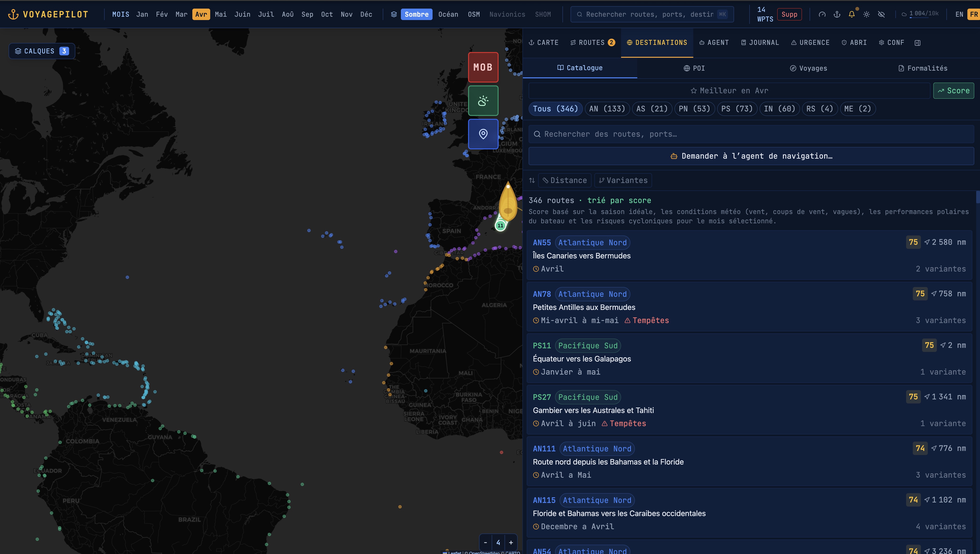The width and height of the screenshot is (980, 554).
Task: Click the speedometer gauge icon
Action: [822, 15]
